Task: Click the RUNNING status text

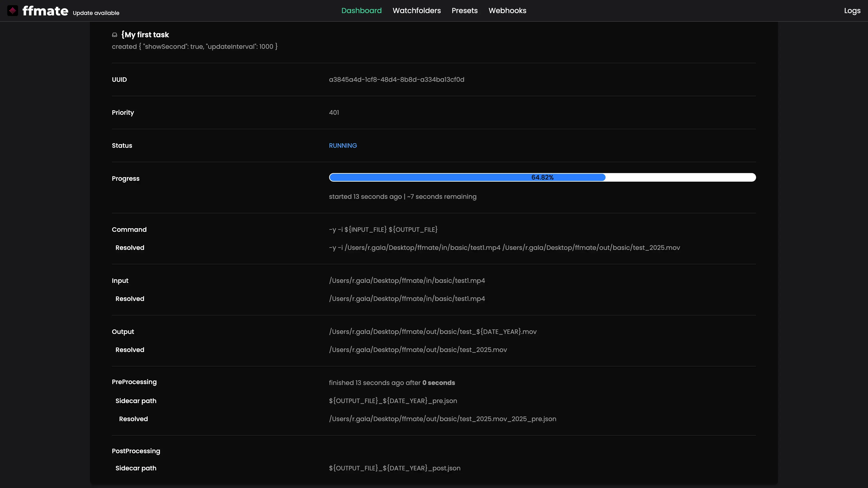Action: pyautogui.click(x=343, y=145)
